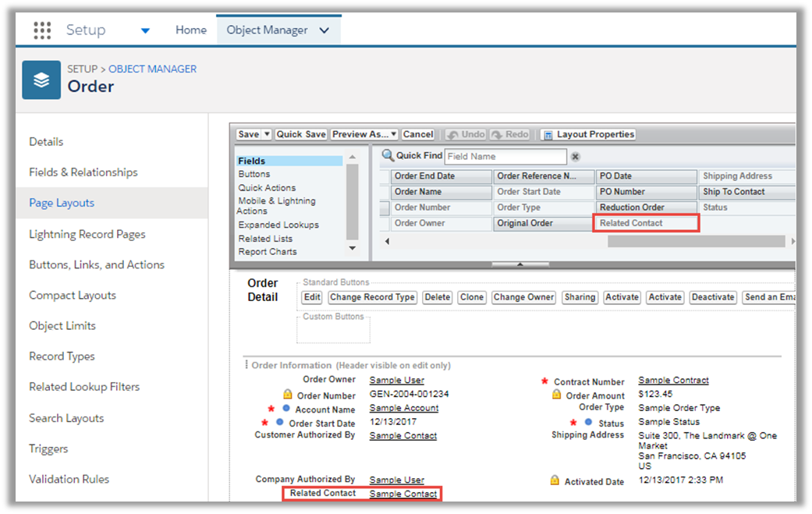The height and width of the screenshot is (514, 812).
Task: Focus the Quick Find Field Name input
Action: (505, 156)
